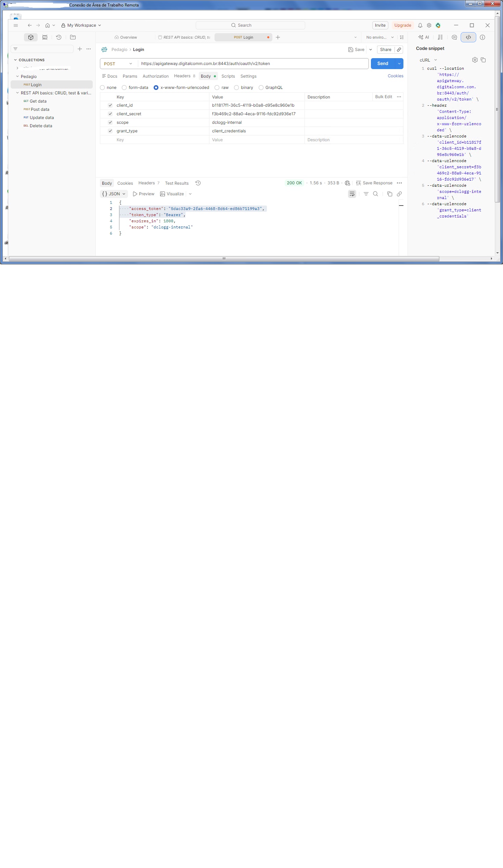Uncheck the scope parameter checkbox

[x=110, y=123]
